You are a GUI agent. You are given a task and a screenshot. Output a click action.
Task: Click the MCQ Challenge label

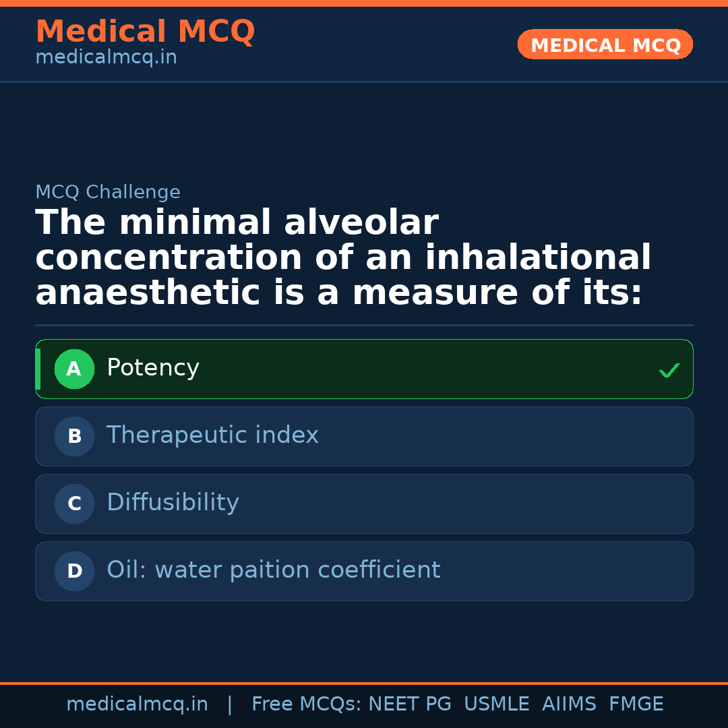pyautogui.click(x=108, y=192)
